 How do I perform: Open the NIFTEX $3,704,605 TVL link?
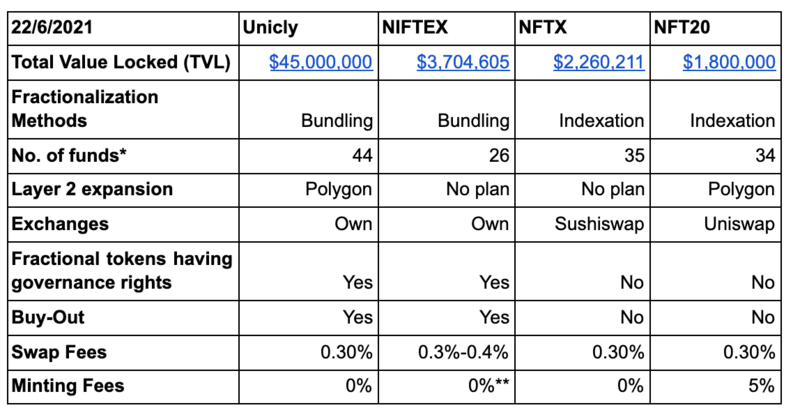coord(463,62)
